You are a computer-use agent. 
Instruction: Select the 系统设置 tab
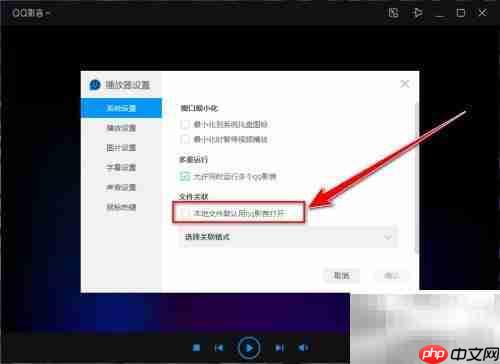pos(121,108)
